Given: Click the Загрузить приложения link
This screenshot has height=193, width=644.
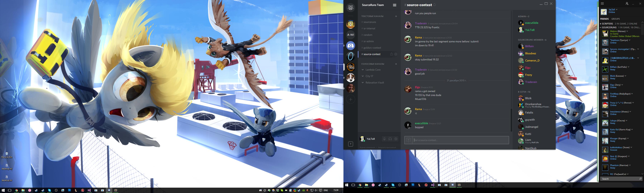Looking at the screenshot, I should (x=387, y=148).
